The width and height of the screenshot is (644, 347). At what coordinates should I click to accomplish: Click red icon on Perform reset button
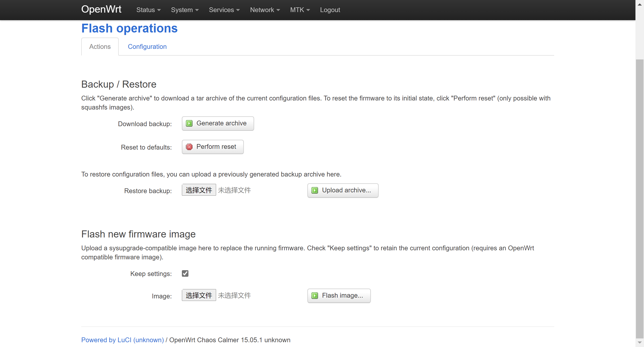(189, 147)
